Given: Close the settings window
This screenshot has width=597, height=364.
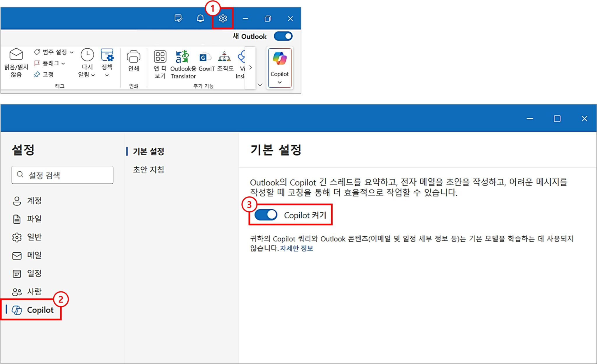Looking at the screenshot, I should pos(584,119).
